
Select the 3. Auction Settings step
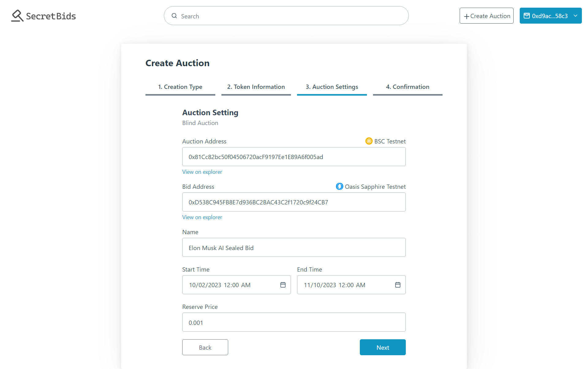(332, 87)
